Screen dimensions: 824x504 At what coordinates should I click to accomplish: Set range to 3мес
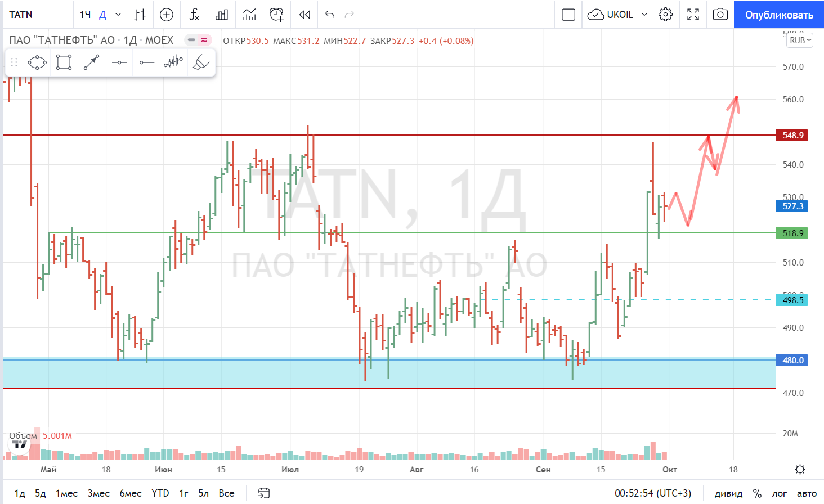pos(98,493)
